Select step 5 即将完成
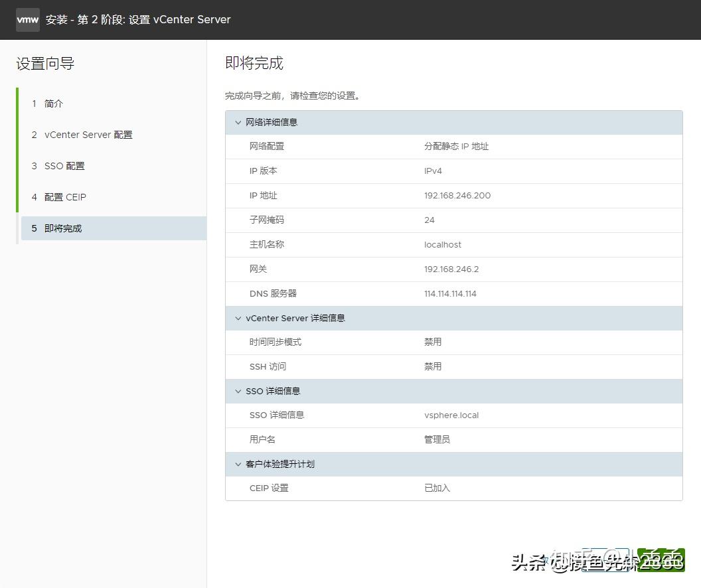This screenshot has height=588, width=701. [114, 228]
